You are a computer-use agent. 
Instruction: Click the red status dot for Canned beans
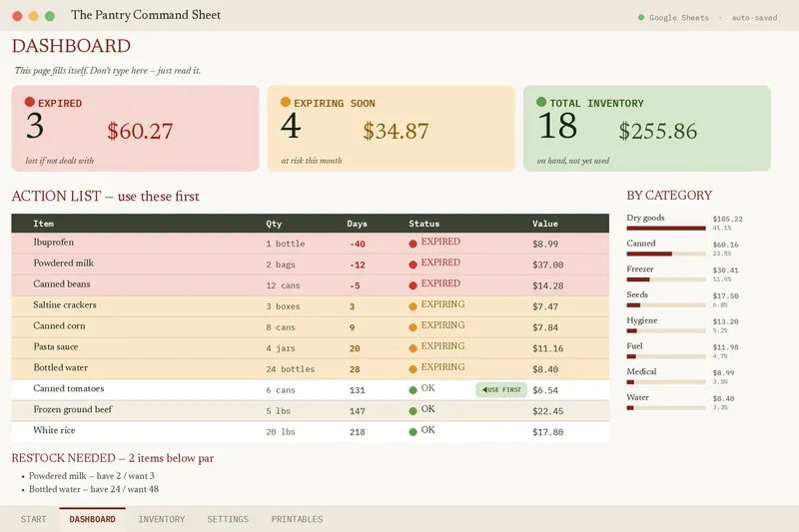tap(412, 285)
